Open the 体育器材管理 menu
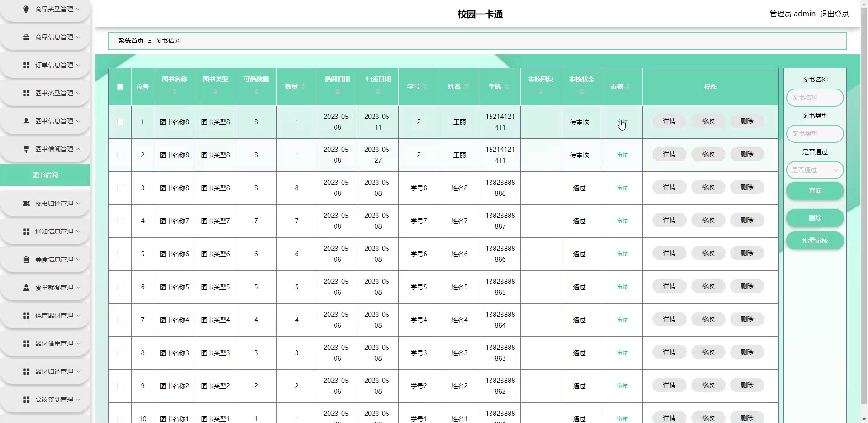The width and height of the screenshot is (868, 423). point(45,315)
